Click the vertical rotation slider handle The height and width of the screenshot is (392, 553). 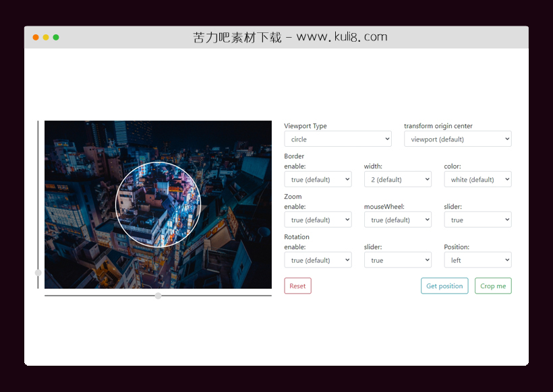click(38, 273)
